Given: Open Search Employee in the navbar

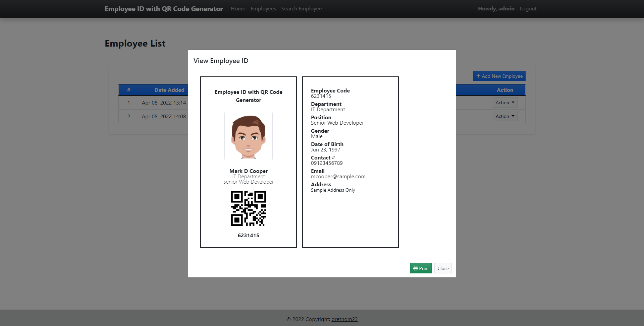Looking at the screenshot, I should click(302, 9).
